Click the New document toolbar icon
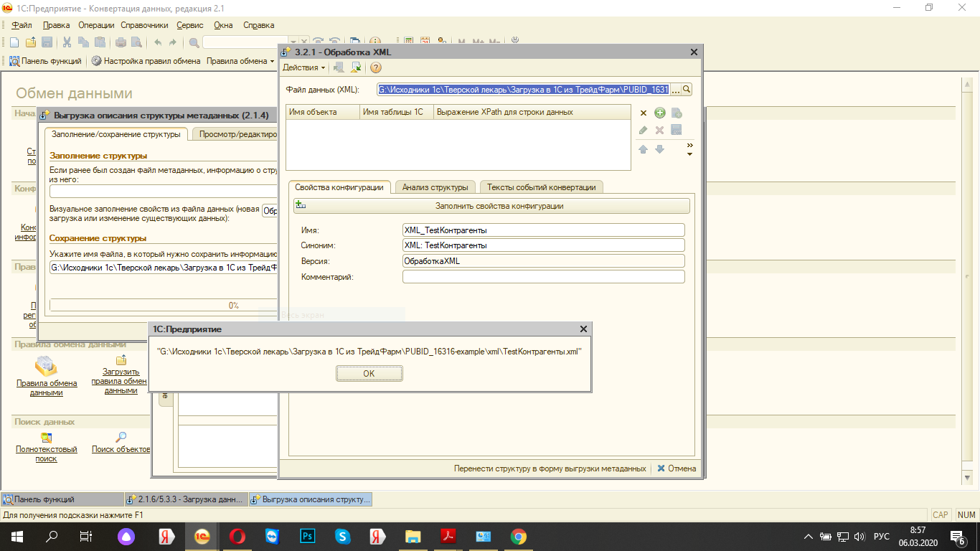This screenshot has height=551, width=980. coord(14,42)
